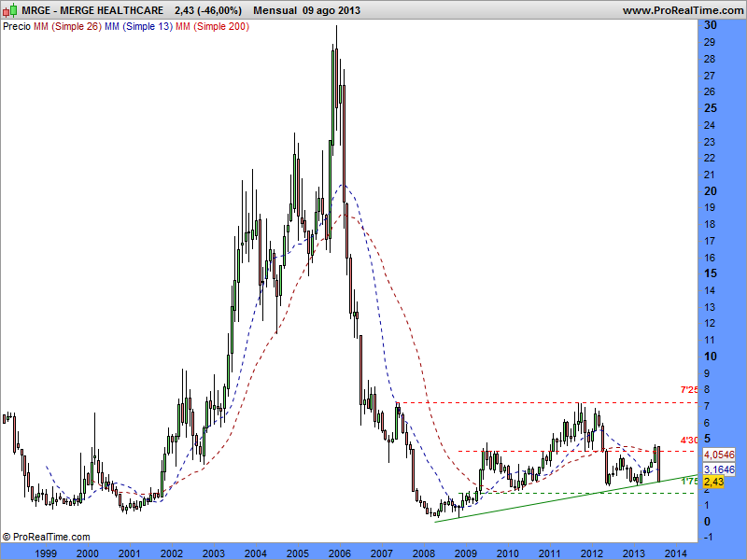Click the -1 value on price axis
The image size is (747, 560).
(709, 538)
